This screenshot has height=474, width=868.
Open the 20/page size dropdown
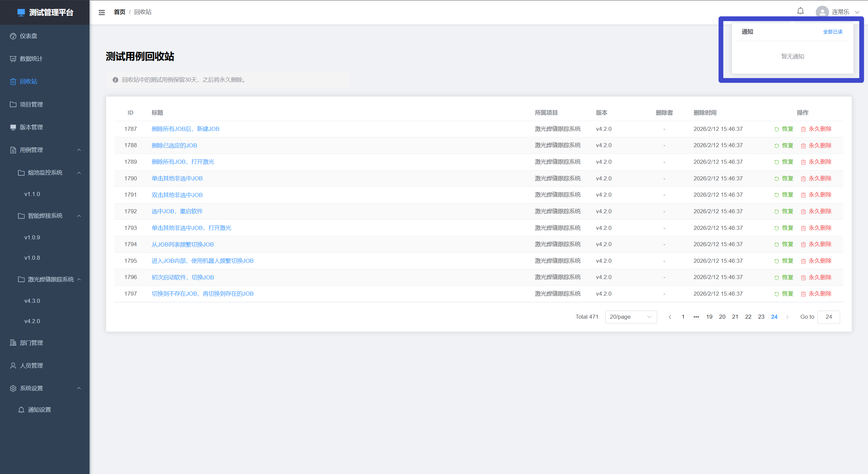(x=631, y=317)
